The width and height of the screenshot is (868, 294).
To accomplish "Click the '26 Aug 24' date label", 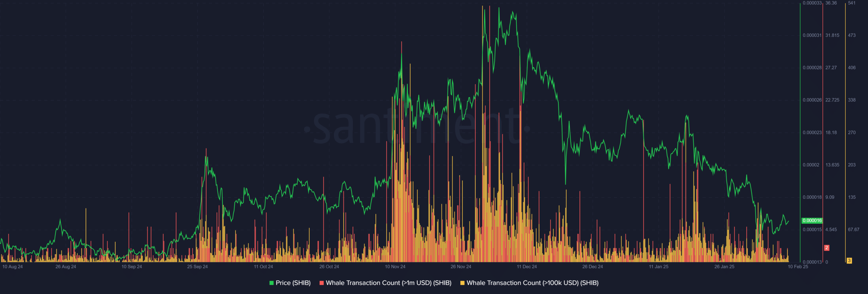I will click(x=66, y=267).
